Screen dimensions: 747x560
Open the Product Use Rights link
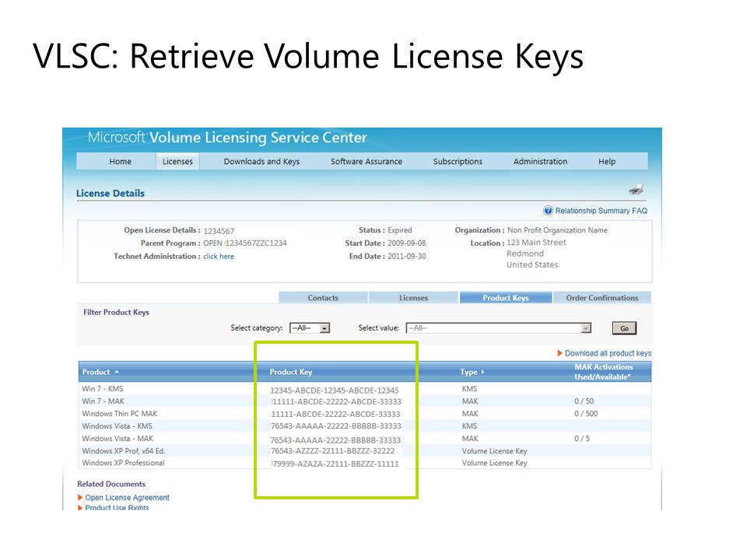[117, 508]
